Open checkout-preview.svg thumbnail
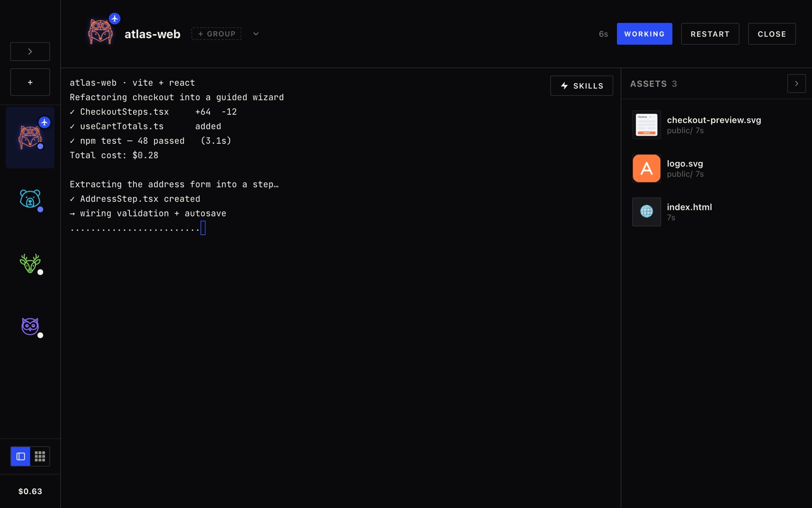 [x=647, y=124]
